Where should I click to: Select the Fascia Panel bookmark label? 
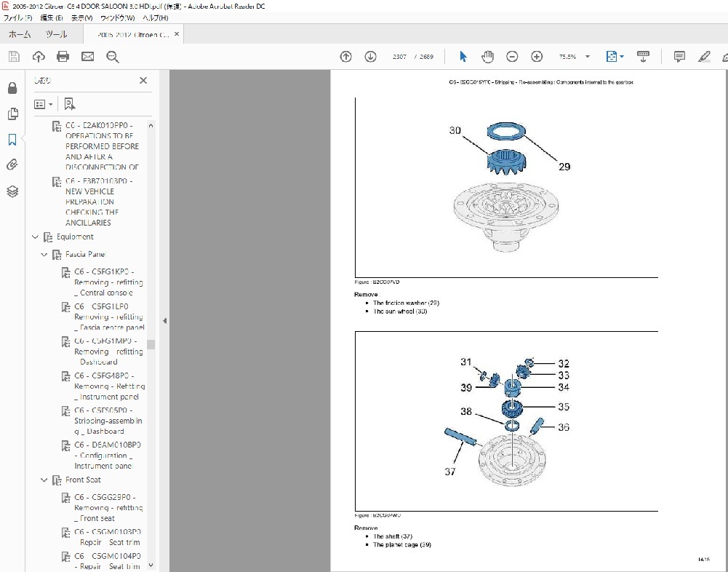85,255
